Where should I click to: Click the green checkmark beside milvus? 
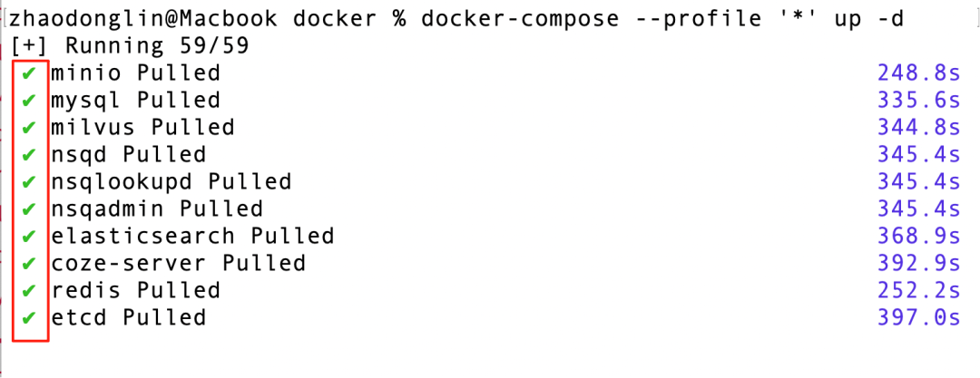[28, 128]
